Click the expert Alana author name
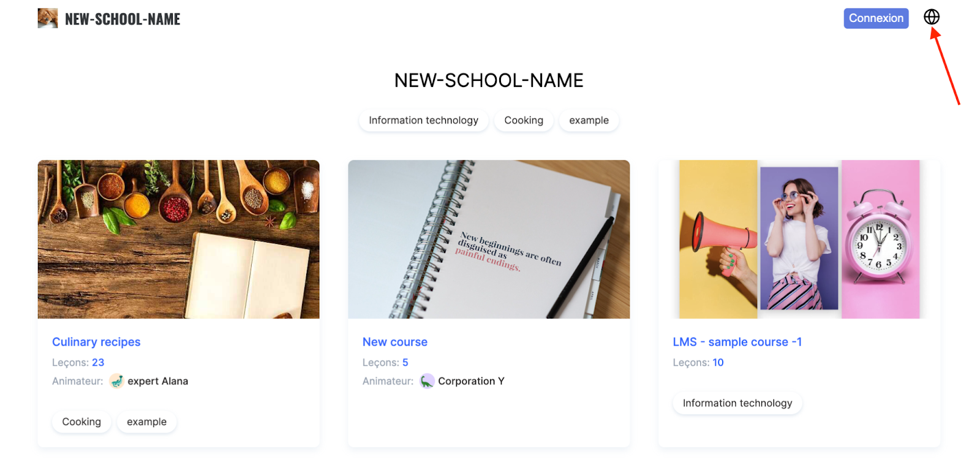 point(157,381)
